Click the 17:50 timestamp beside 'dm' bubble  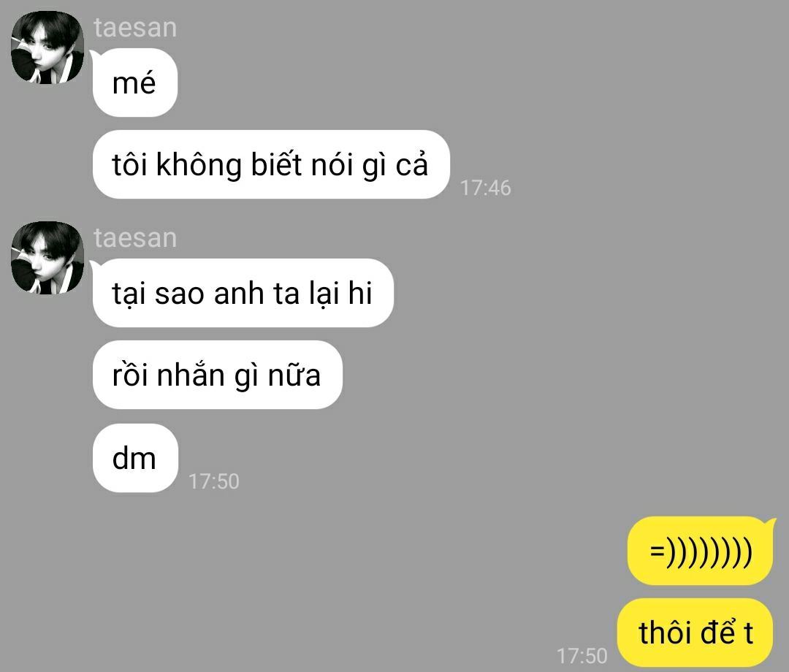pos(214,481)
